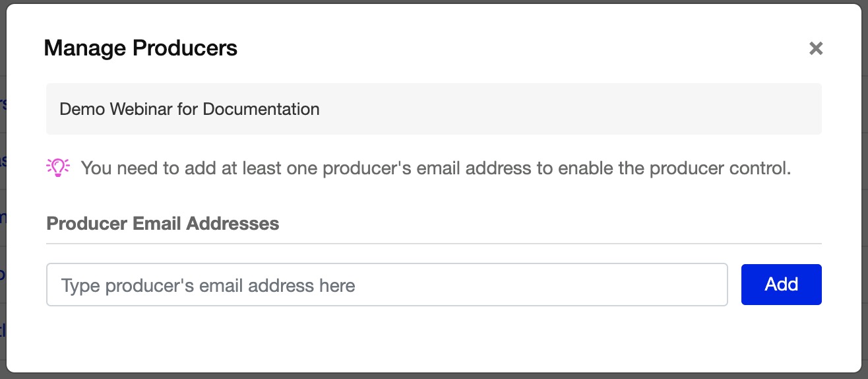Click the word Email in the section label
868x379 pixels.
(x=157, y=224)
